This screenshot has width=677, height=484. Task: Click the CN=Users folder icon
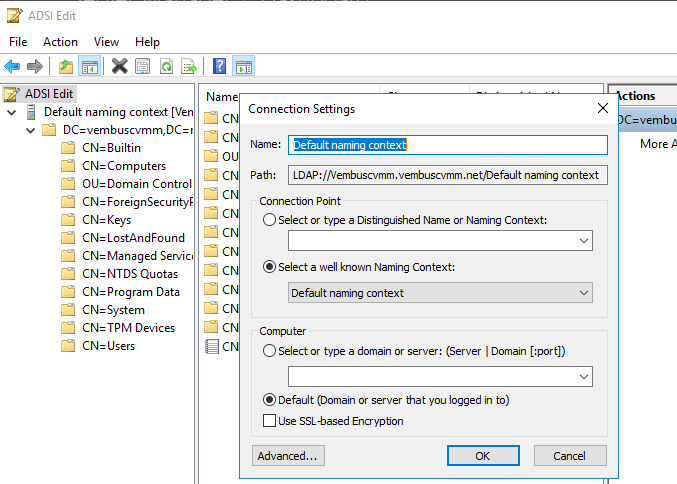(x=68, y=346)
